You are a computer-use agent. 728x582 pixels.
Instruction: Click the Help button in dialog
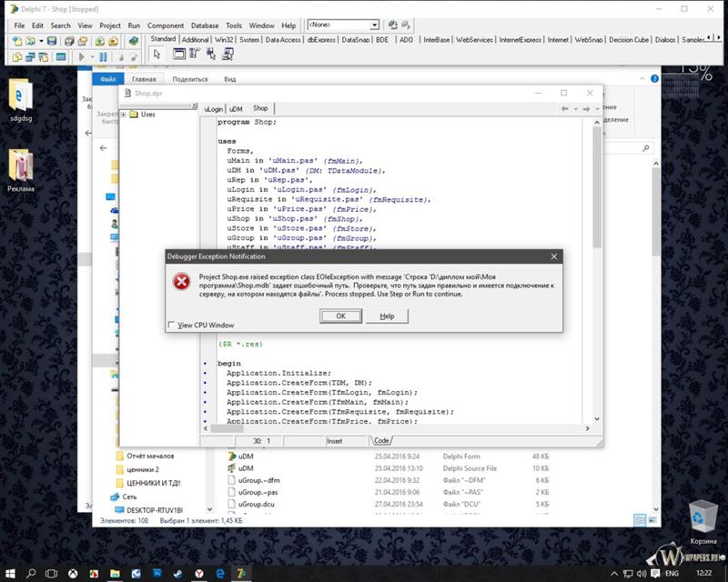tap(386, 316)
